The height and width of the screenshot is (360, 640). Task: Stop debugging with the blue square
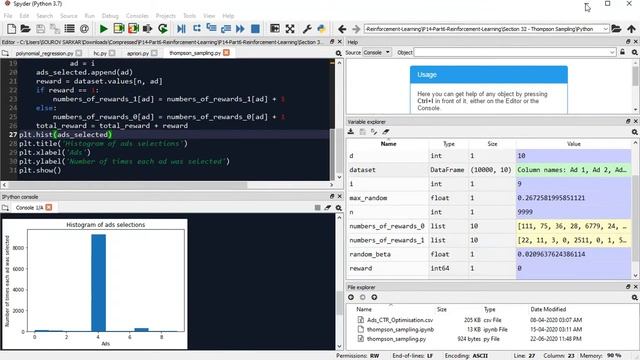coord(255,29)
